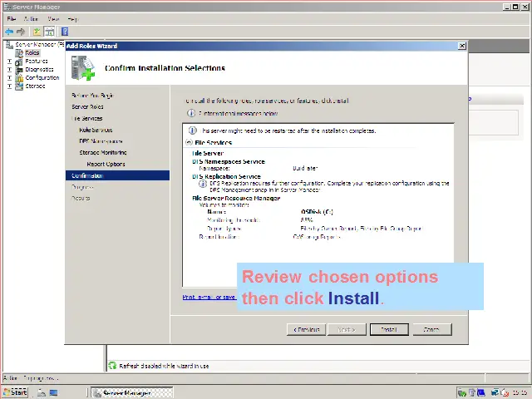Image resolution: width=532 pixels, height=399 pixels.
Task: Click the network connection tray icon
Action: [x=495, y=393]
